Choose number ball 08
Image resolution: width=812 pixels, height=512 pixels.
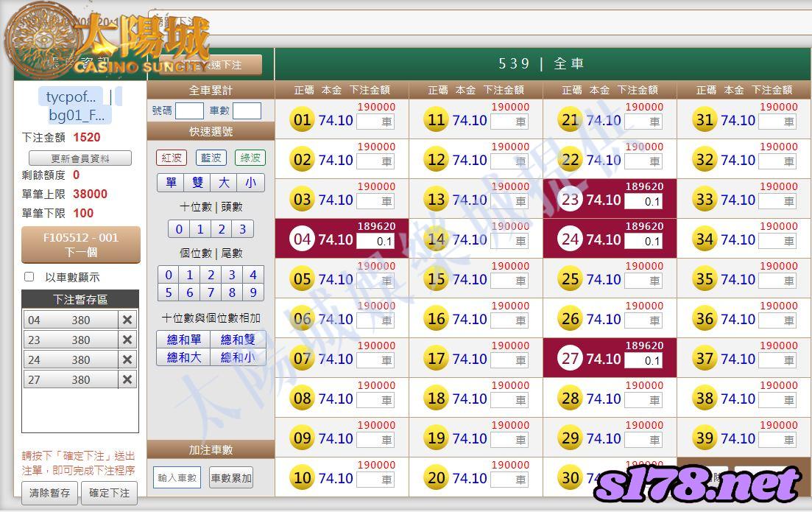tap(302, 399)
